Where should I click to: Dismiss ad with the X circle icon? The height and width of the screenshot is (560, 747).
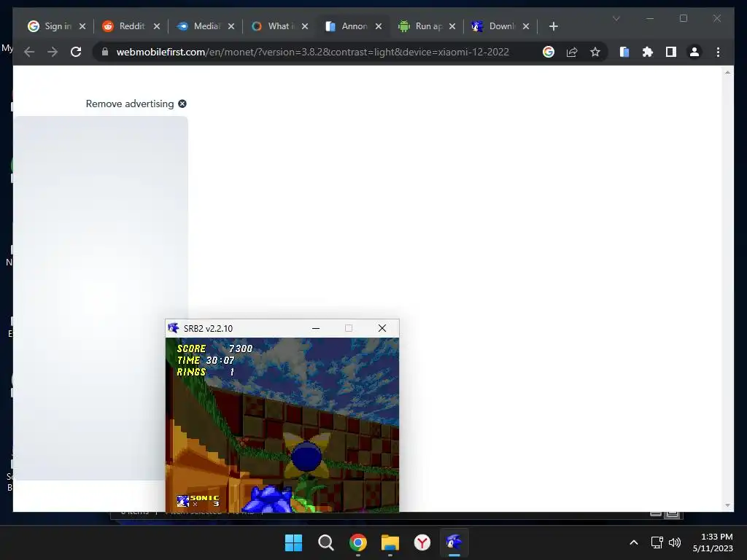(182, 104)
